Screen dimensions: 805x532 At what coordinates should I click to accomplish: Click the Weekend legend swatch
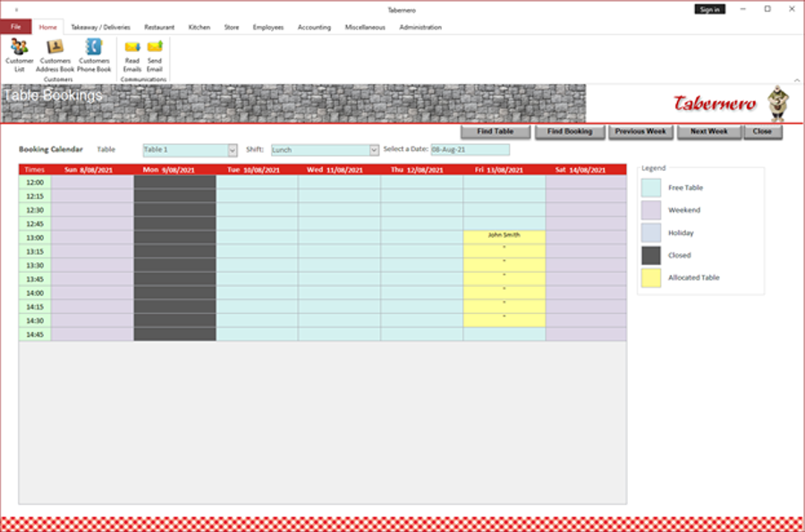(x=650, y=210)
